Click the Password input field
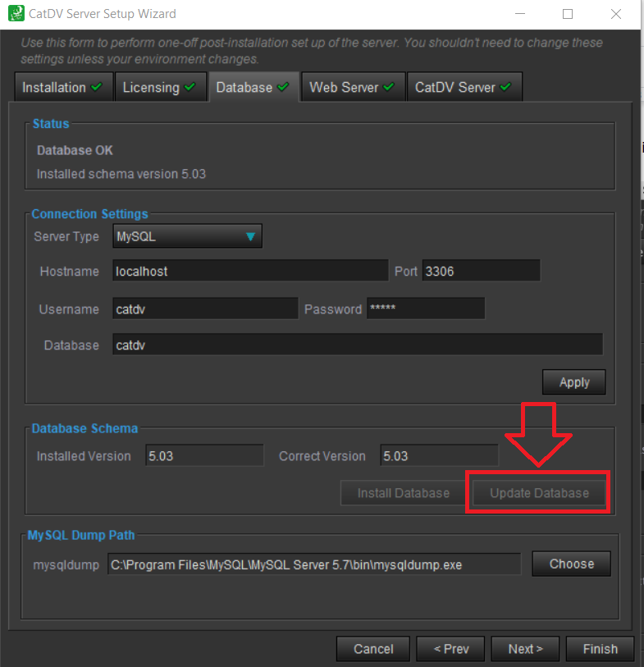Viewport: 644px width, 667px height. pos(426,308)
